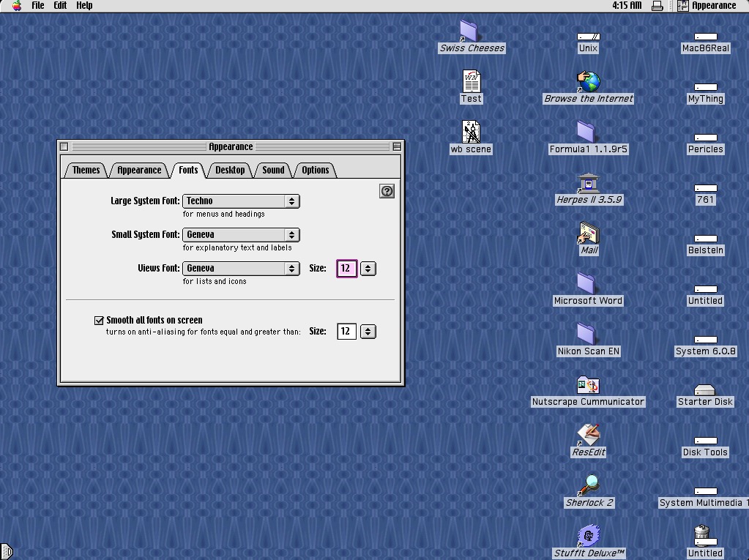Switch to the Sound tab
The height and width of the screenshot is (560, 749).
point(273,170)
